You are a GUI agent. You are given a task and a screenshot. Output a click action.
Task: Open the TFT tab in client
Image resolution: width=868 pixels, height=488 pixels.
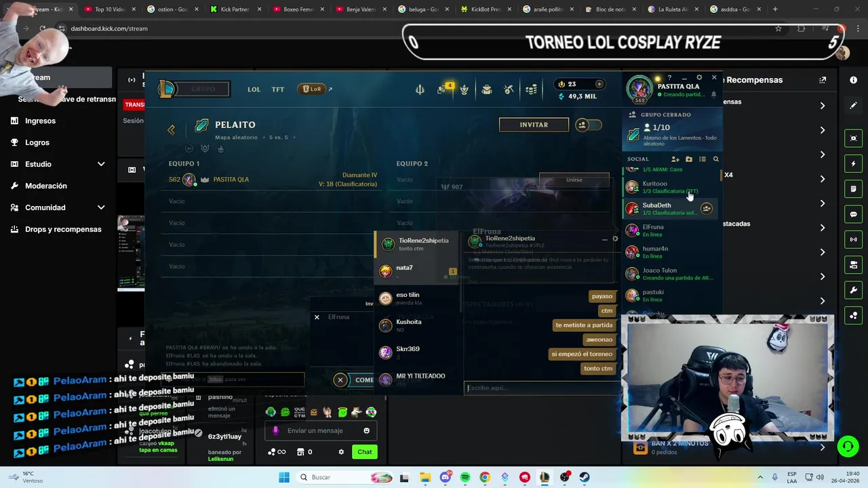tap(278, 89)
